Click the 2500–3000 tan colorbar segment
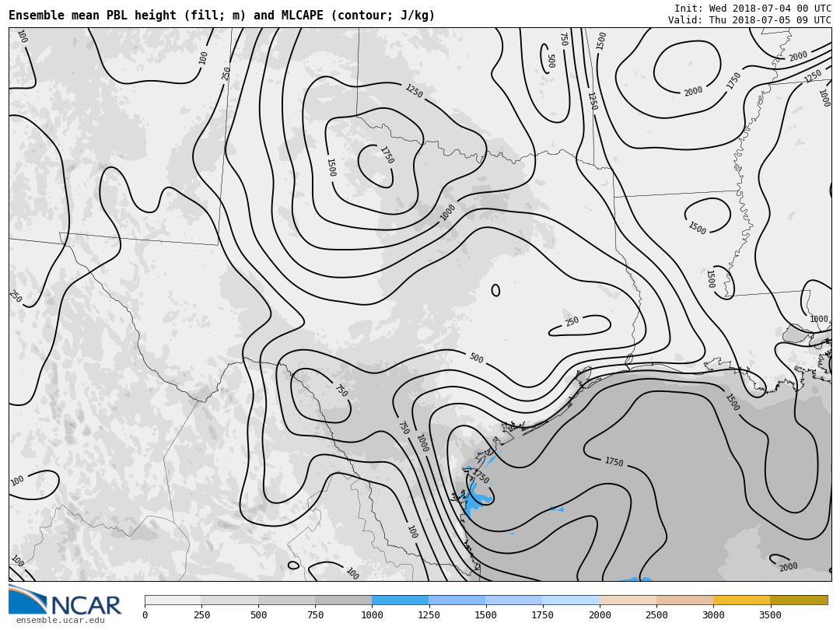840x630 pixels. pyautogui.click(x=685, y=600)
